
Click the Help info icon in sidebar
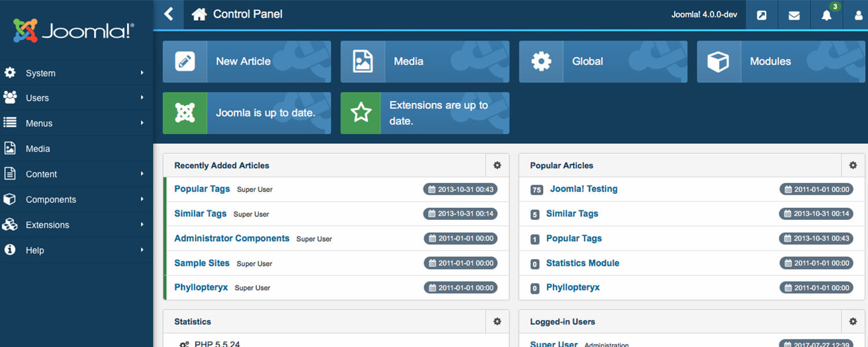10,250
